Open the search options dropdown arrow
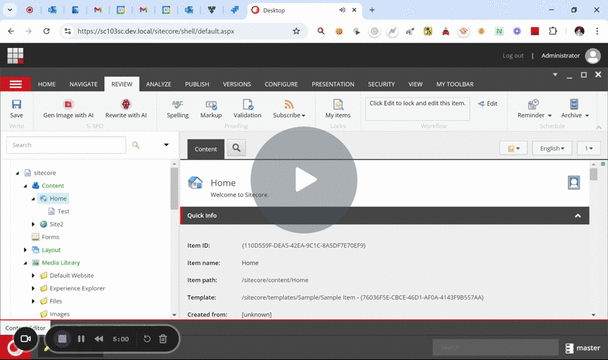Viewport: 608px width, 360px height. pyautogui.click(x=166, y=145)
